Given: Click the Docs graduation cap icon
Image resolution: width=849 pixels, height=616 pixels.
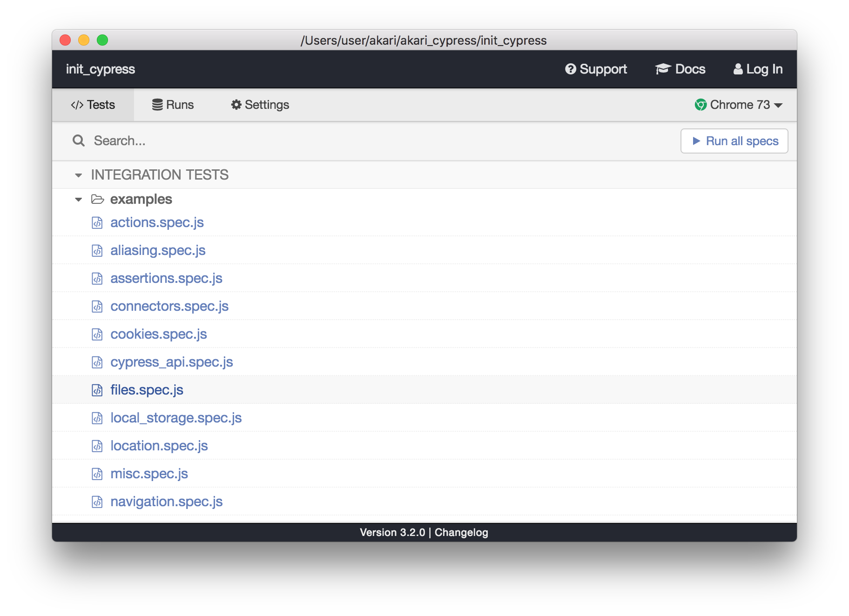Looking at the screenshot, I should [x=663, y=69].
